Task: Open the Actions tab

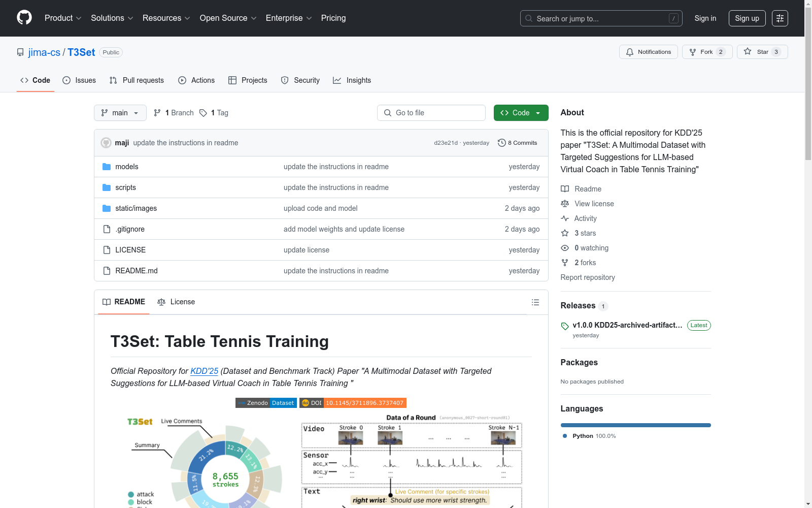Action: (x=196, y=80)
